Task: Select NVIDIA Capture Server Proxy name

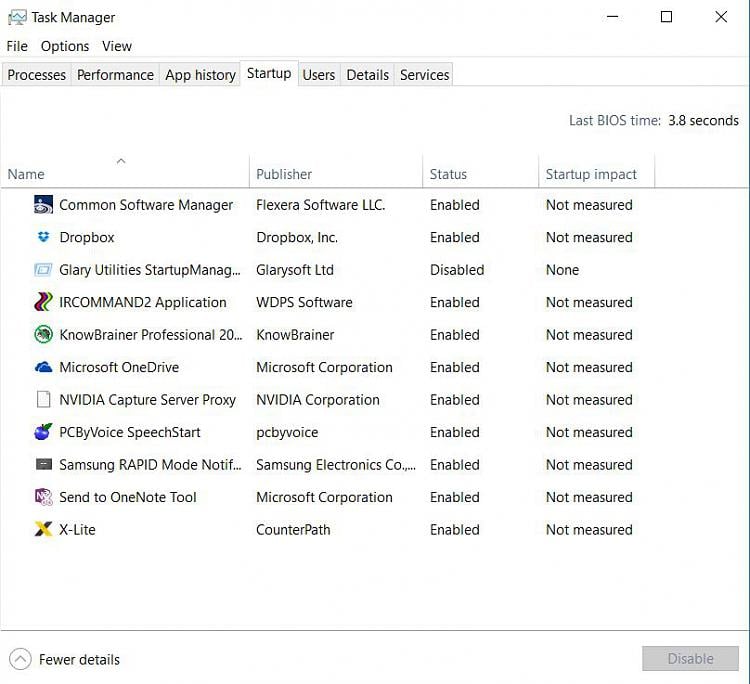Action: [x=147, y=400]
